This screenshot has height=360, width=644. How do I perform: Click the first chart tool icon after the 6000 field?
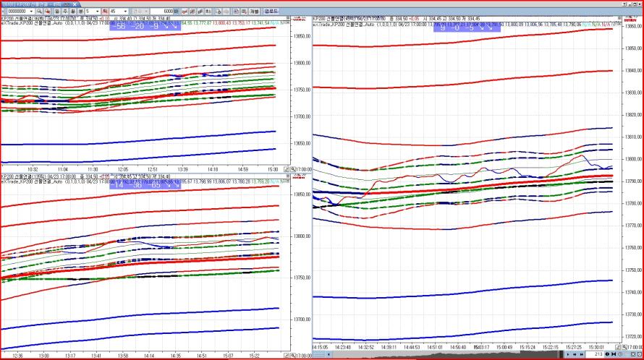(x=184, y=12)
